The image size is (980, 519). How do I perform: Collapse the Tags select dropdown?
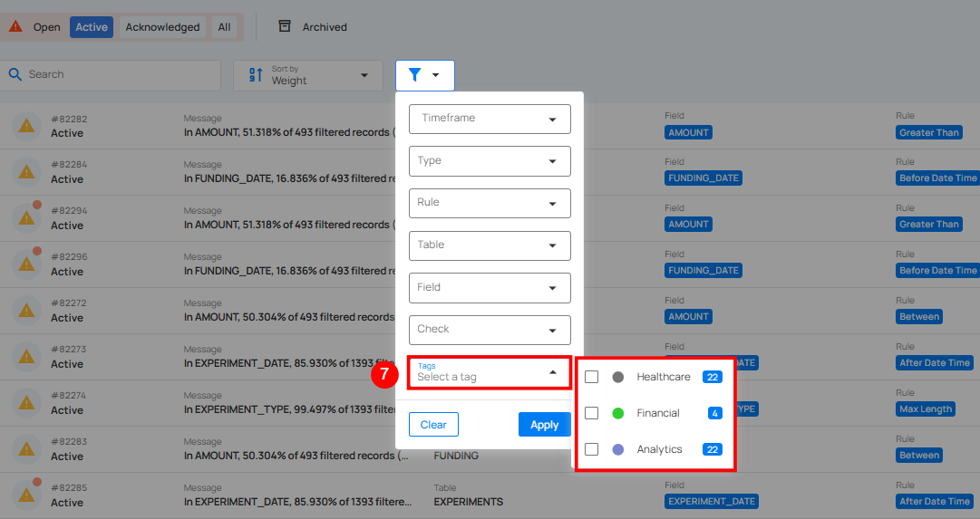(490, 373)
